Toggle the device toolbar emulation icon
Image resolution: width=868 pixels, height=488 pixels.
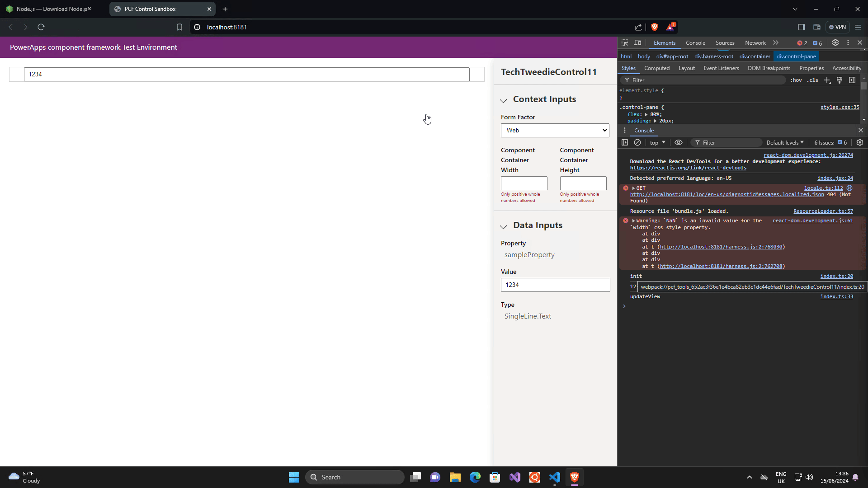coord(638,42)
